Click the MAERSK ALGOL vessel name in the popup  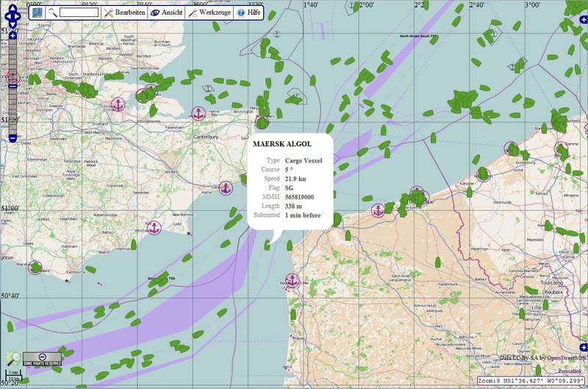click(282, 143)
